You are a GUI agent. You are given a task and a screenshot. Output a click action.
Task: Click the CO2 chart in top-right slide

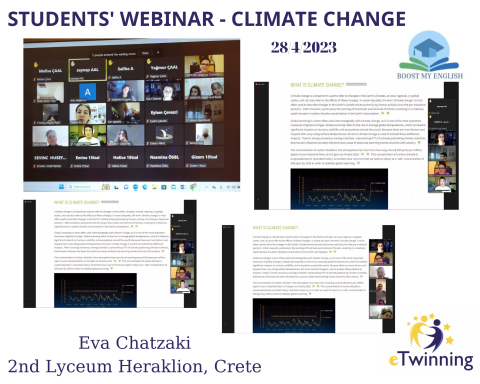[339, 189]
